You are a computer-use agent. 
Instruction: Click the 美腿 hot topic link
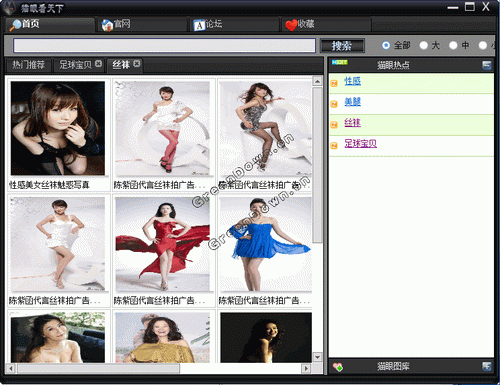[x=352, y=102]
